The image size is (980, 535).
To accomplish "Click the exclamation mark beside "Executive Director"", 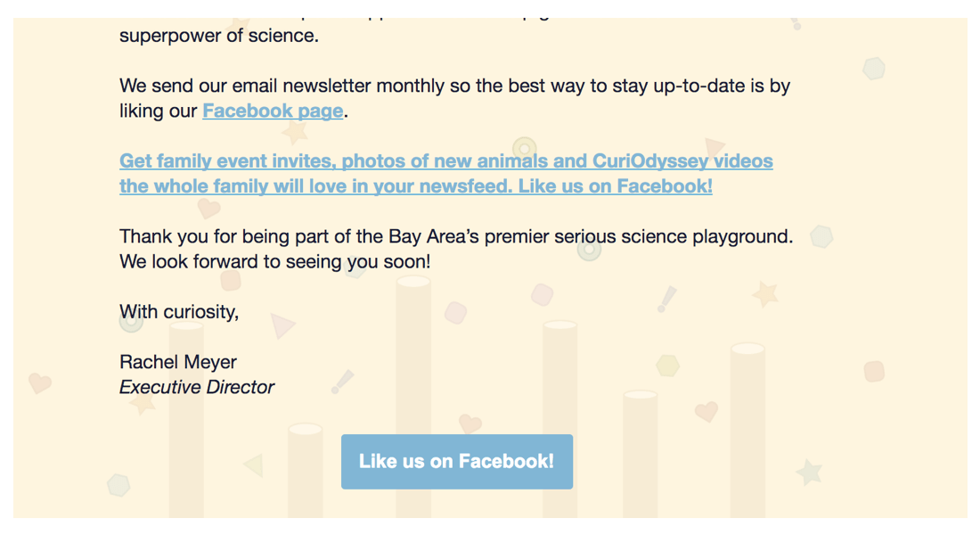I will (x=343, y=382).
